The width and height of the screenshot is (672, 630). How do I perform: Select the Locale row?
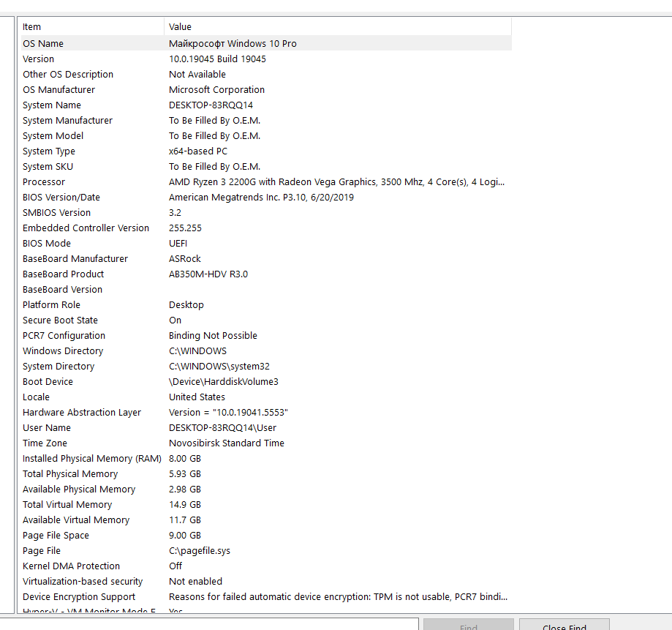tap(266, 397)
